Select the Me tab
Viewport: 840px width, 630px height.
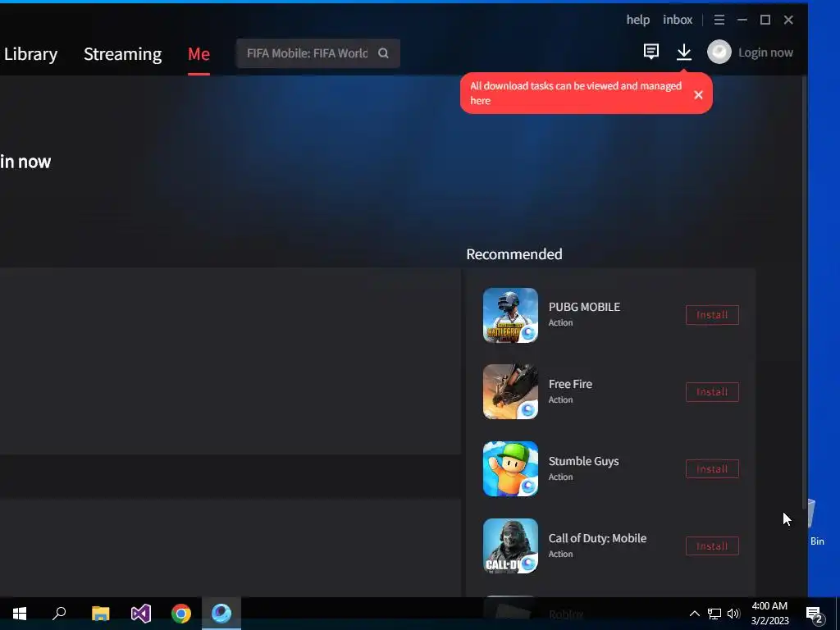pyautogui.click(x=199, y=54)
